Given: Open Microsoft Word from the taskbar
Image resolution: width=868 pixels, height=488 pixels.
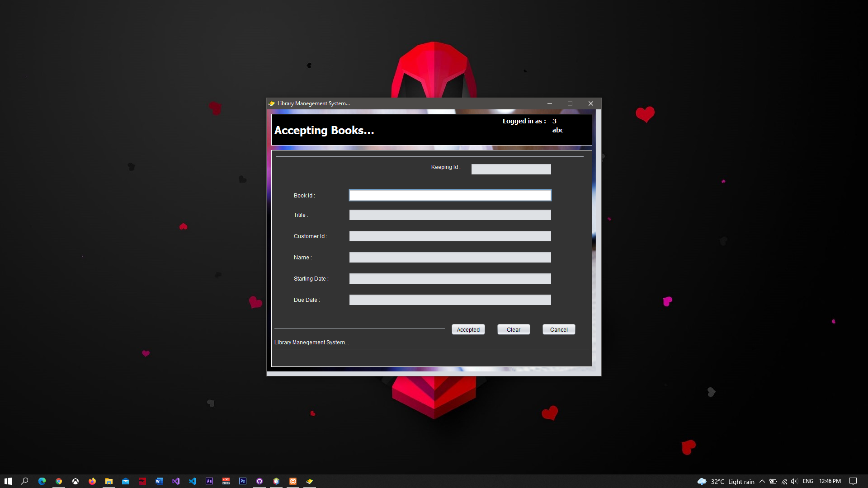Looking at the screenshot, I should 159,481.
